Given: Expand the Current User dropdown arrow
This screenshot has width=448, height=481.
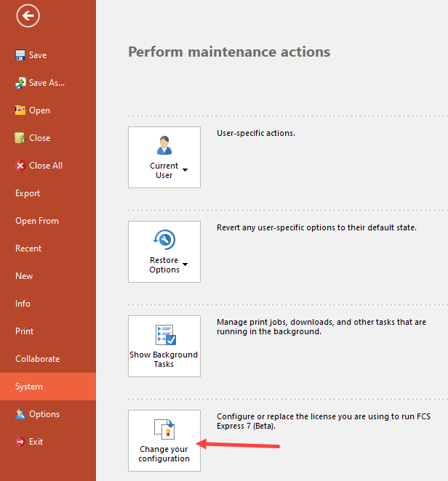Looking at the screenshot, I should click(185, 170).
